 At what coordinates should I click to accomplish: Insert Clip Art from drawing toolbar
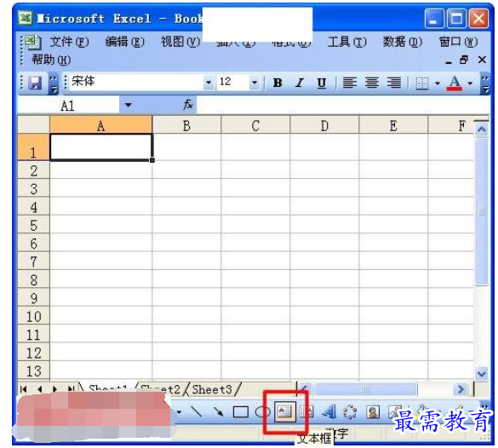pos(373,412)
